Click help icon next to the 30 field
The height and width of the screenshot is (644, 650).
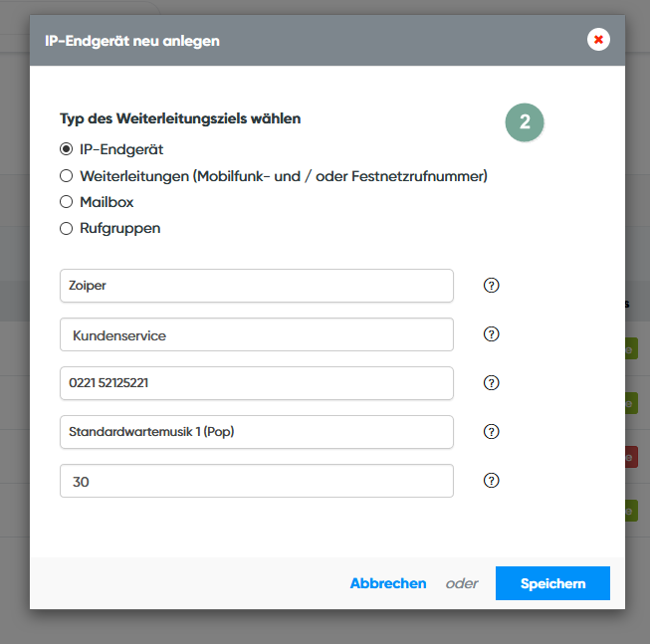tap(491, 481)
